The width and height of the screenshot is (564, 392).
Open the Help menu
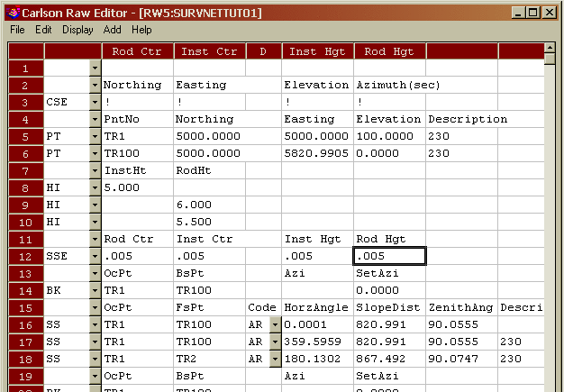click(x=141, y=30)
